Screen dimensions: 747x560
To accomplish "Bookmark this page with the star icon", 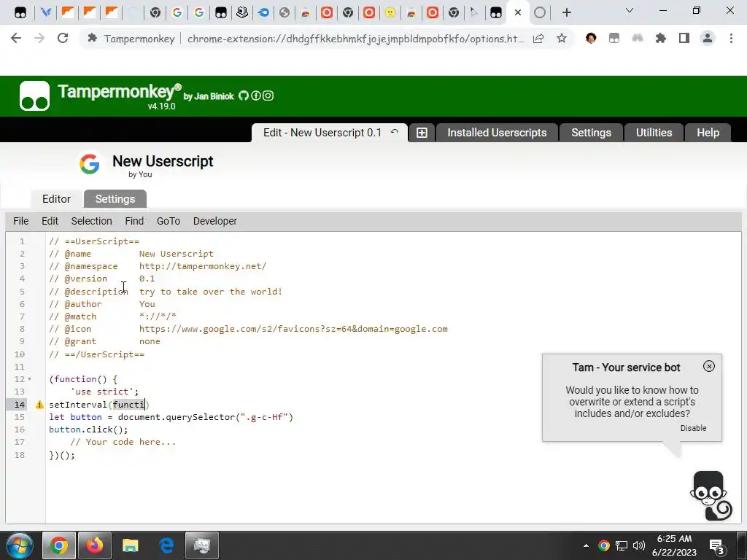I will (x=562, y=39).
